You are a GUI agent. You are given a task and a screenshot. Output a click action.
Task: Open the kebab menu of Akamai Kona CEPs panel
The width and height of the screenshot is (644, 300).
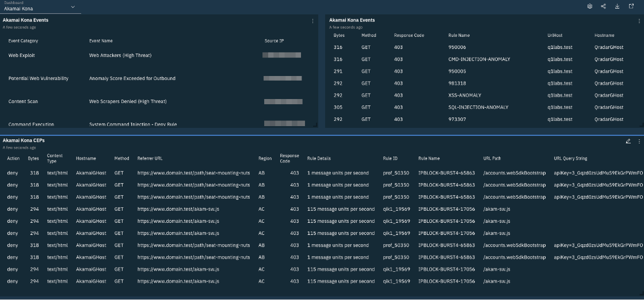click(x=639, y=141)
